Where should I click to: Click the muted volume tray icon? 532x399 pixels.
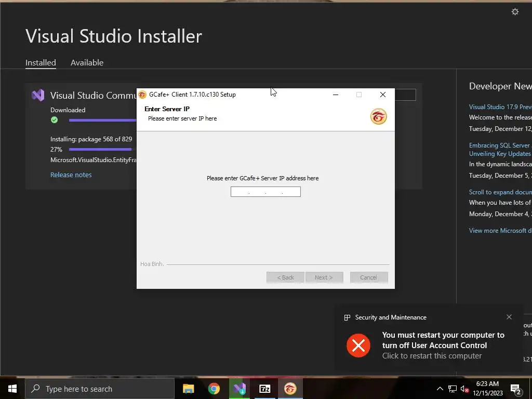464,389
